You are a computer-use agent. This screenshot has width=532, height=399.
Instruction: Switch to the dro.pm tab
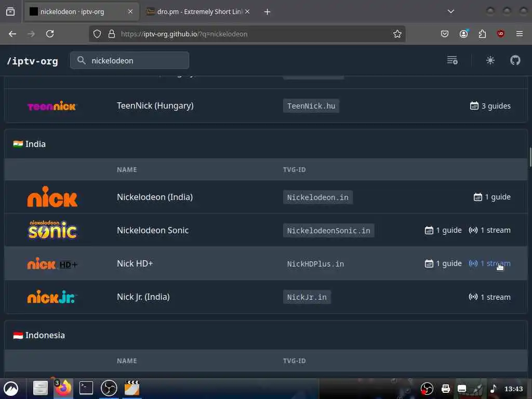point(199,11)
